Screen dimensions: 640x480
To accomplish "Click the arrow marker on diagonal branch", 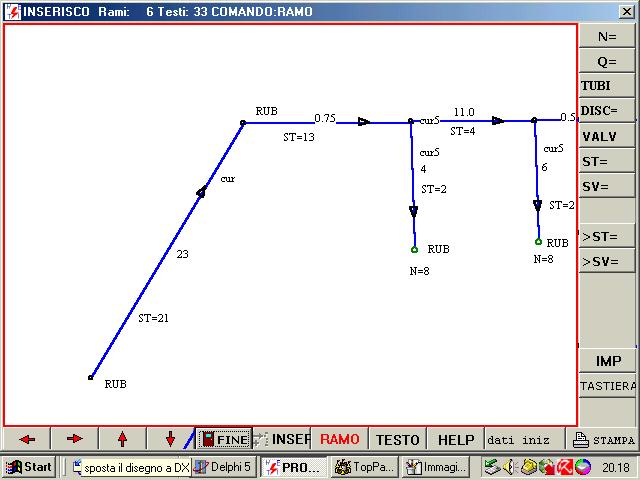I will 201,192.
